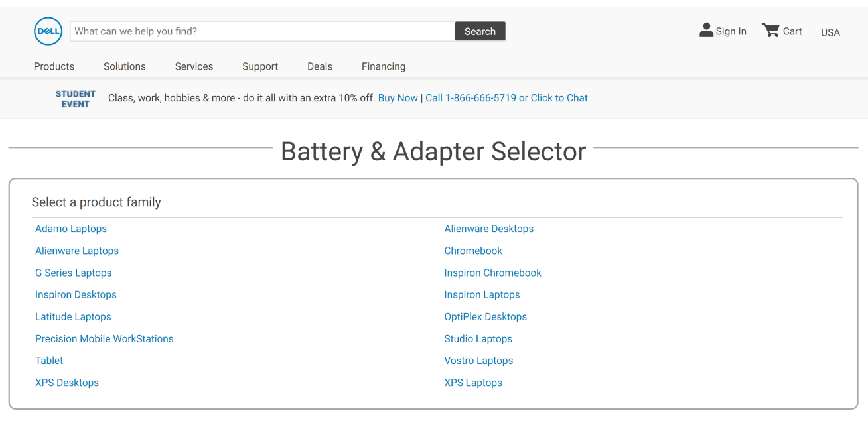This screenshot has width=868, height=435.
Task: Open the Cart link text
Action: click(x=792, y=31)
